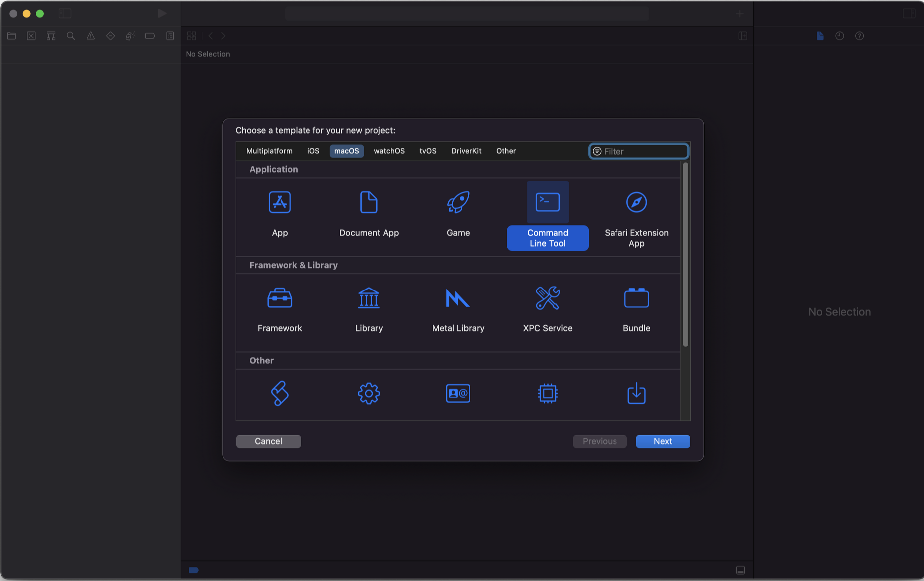Select the download arrow icon template under Other
The width and height of the screenshot is (924, 581).
pos(636,394)
